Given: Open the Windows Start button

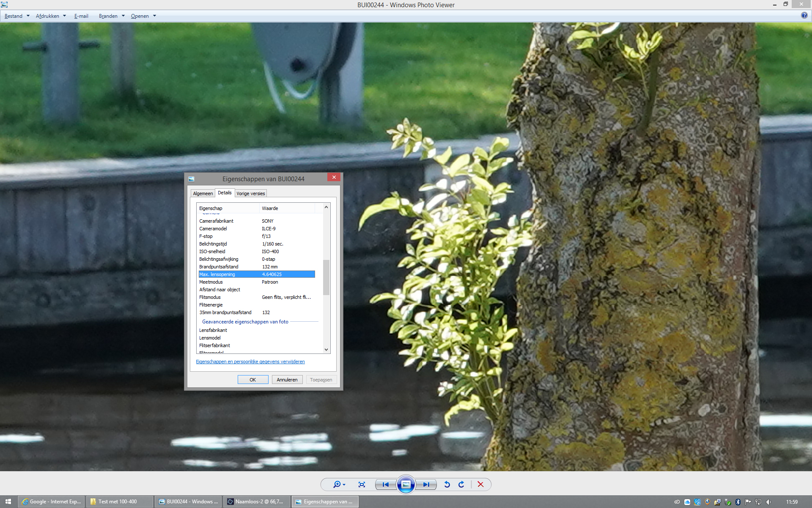Looking at the screenshot, I should pyautogui.click(x=8, y=502).
